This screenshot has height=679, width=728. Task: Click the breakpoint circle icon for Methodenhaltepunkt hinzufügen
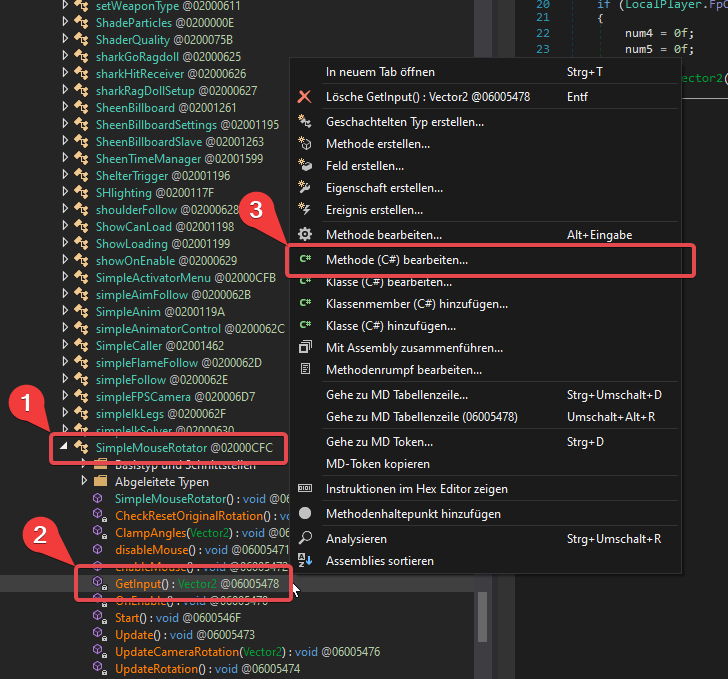click(305, 514)
